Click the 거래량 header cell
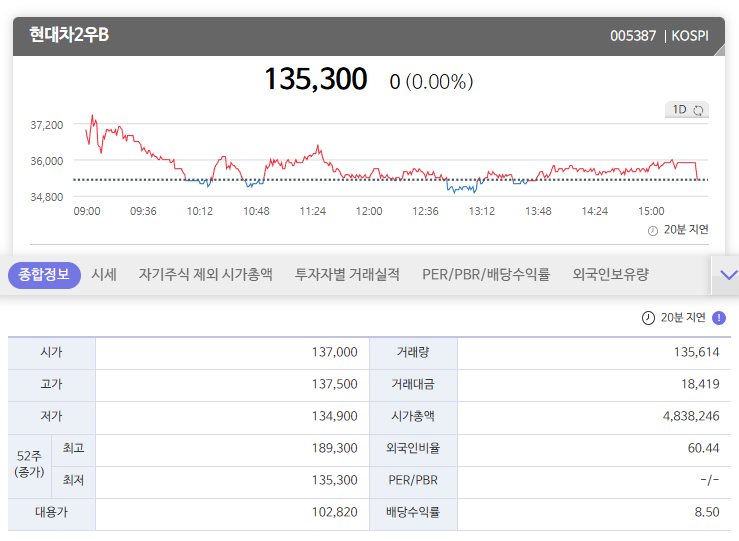739x541 pixels. 413,352
